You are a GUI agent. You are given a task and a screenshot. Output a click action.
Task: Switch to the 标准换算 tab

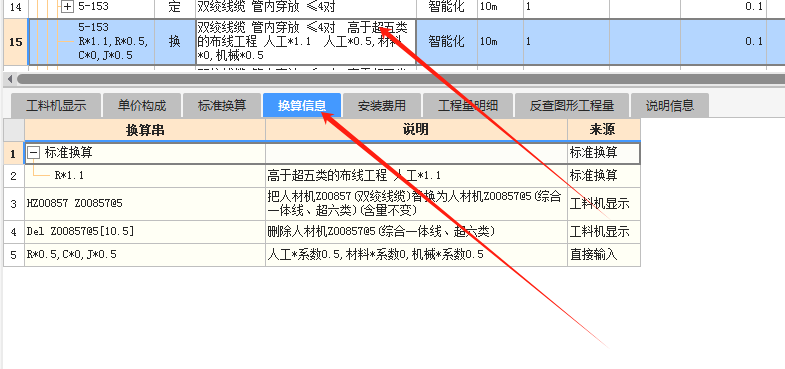point(222,106)
